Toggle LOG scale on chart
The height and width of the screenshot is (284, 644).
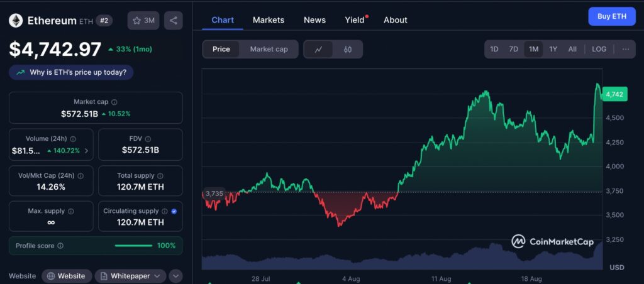coord(599,49)
